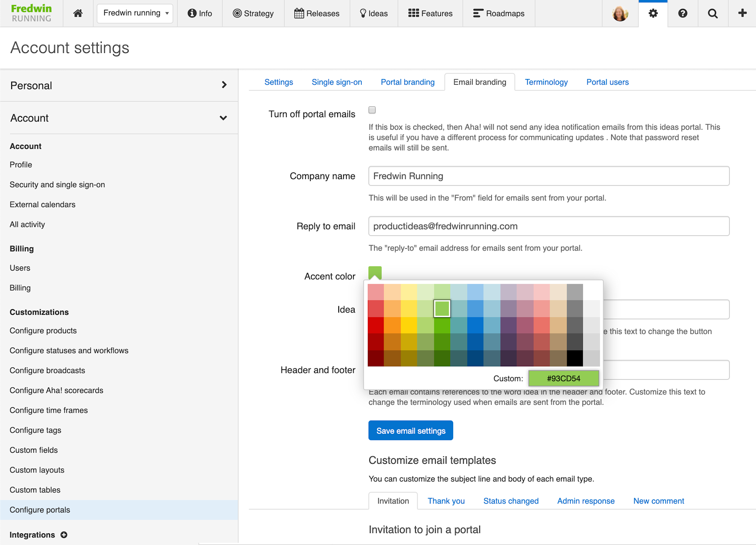Screen dimensions: 756x545
Task: Open the Status changed template tab
Action: tap(511, 501)
